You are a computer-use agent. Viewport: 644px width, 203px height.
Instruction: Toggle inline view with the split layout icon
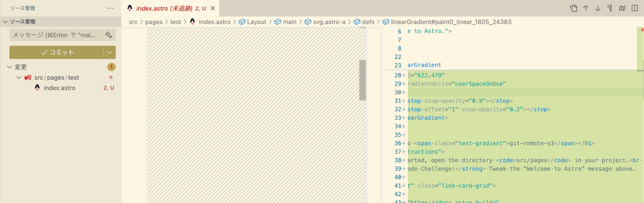point(635,8)
